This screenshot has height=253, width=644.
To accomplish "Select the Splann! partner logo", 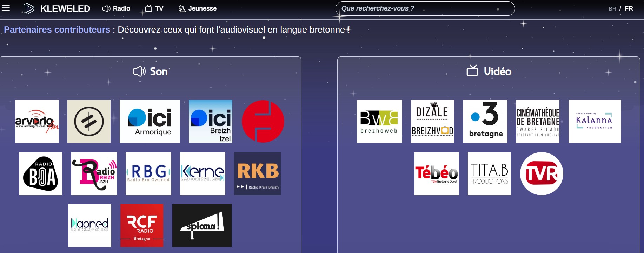I will pos(202,225).
